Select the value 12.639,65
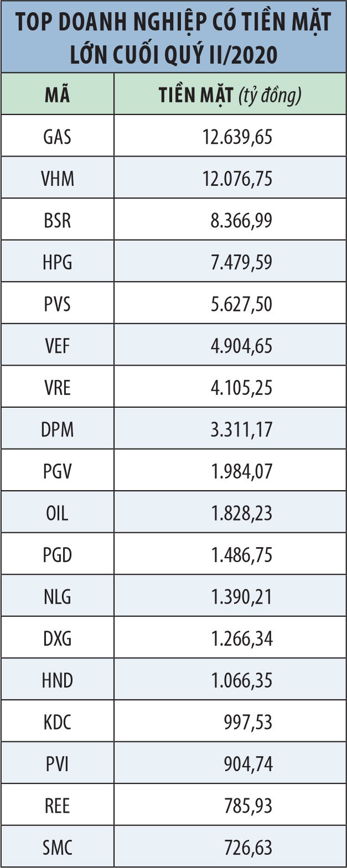Viewport: 347px width, 868px height. (237, 137)
